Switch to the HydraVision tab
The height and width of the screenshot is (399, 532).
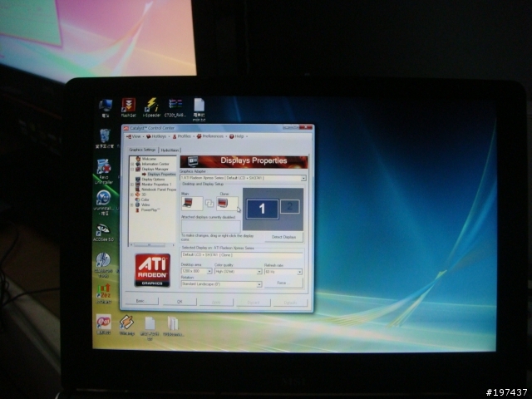coord(170,150)
